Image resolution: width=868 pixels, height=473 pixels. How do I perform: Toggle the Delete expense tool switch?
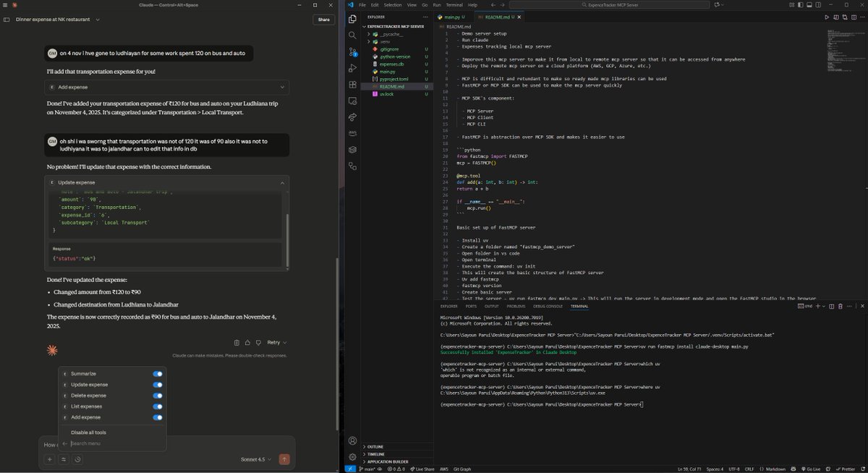click(x=158, y=396)
